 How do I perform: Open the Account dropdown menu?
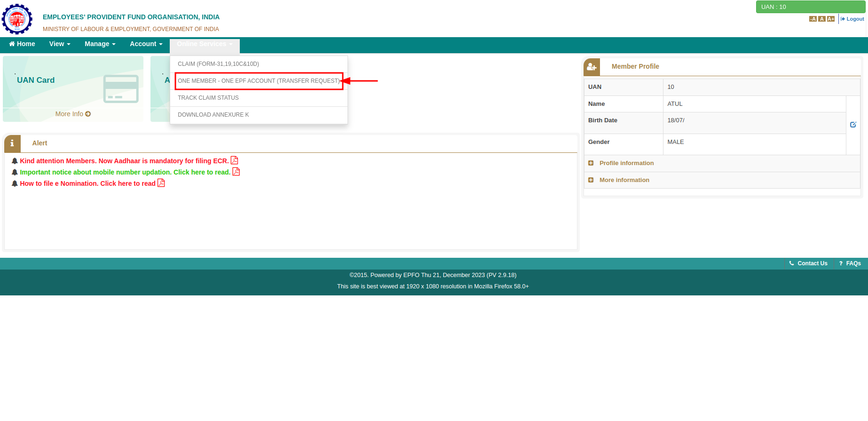(x=146, y=44)
